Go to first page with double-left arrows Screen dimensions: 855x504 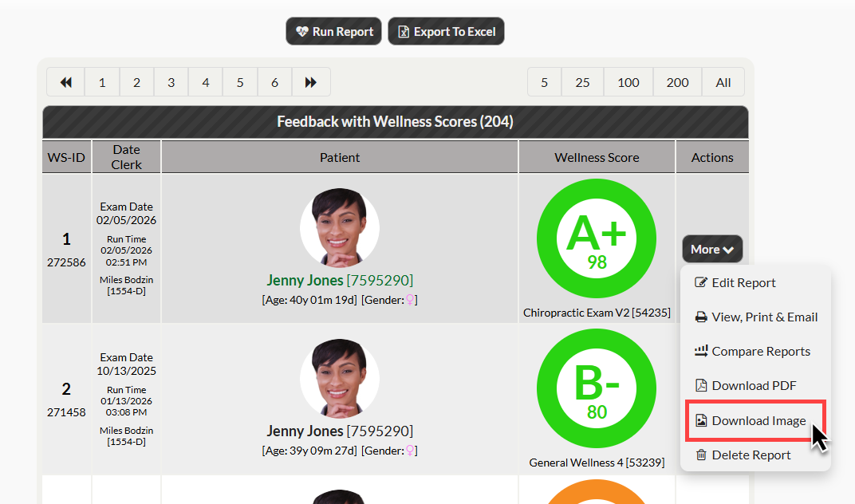[x=66, y=82]
